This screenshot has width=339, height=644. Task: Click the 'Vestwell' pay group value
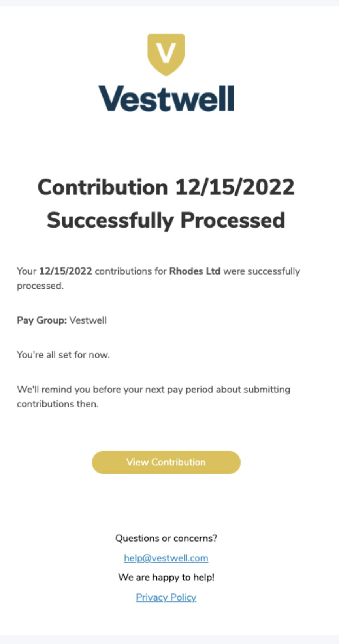pos(88,320)
